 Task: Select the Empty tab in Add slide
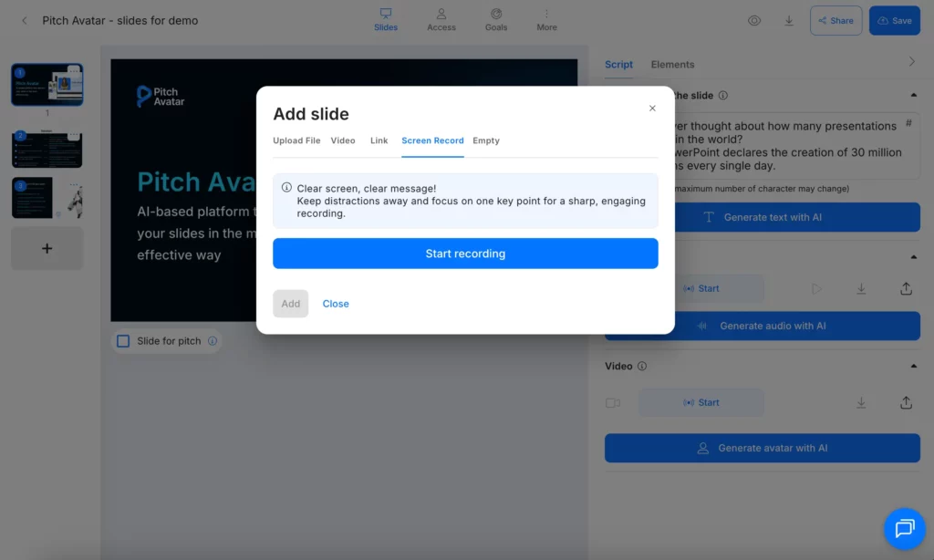(485, 140)
